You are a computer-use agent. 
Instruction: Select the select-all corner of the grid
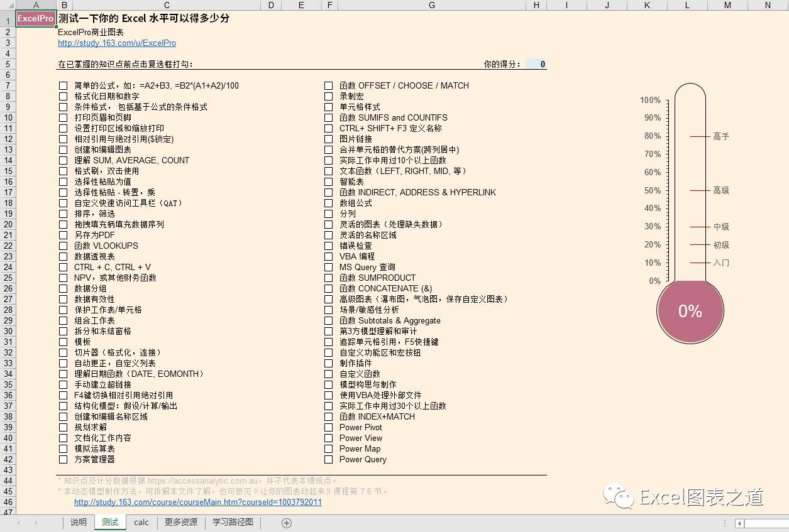[8, 5]
